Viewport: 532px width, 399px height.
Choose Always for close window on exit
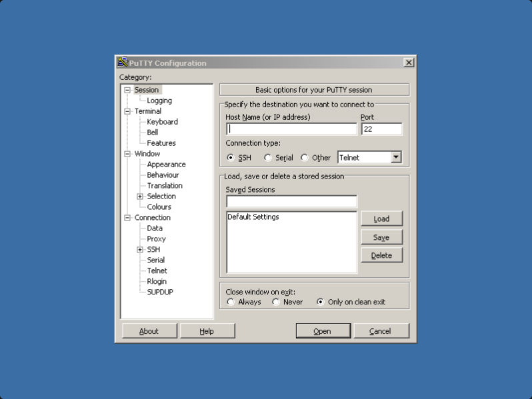point(231,302)
